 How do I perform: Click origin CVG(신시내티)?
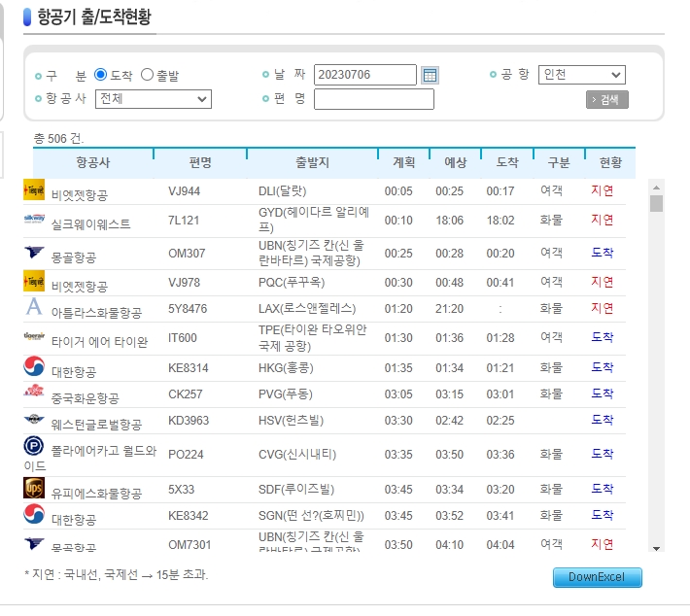click(x=297, y=454)
